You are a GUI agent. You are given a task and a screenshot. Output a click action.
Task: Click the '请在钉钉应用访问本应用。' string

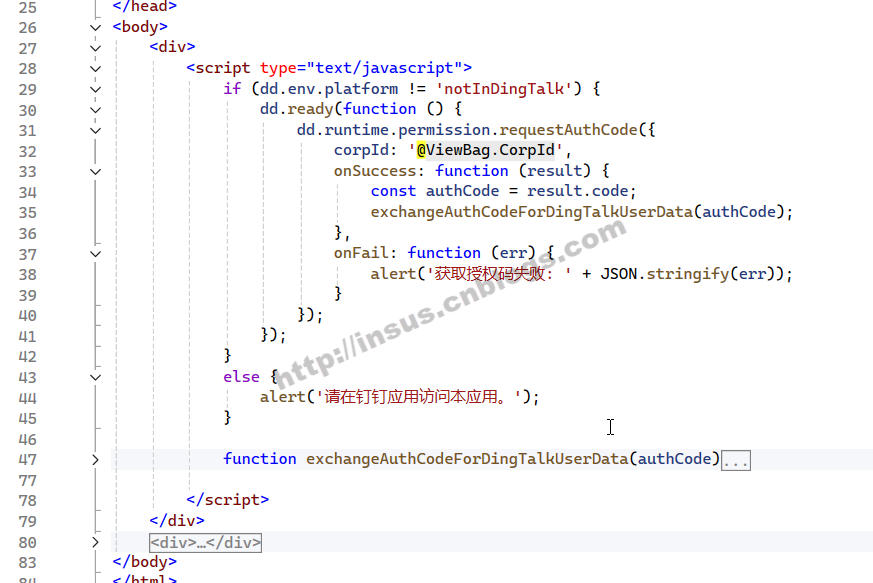point(419,397)
